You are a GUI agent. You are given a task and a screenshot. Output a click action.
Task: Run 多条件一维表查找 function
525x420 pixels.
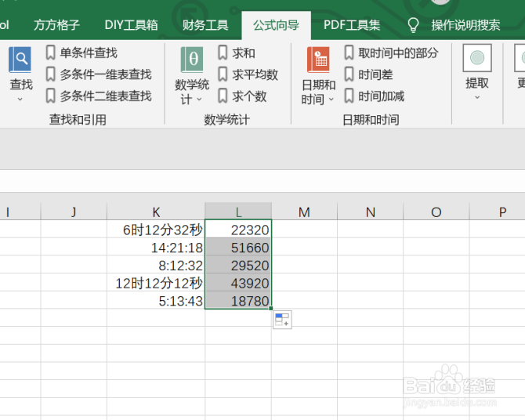click(106, 74)
